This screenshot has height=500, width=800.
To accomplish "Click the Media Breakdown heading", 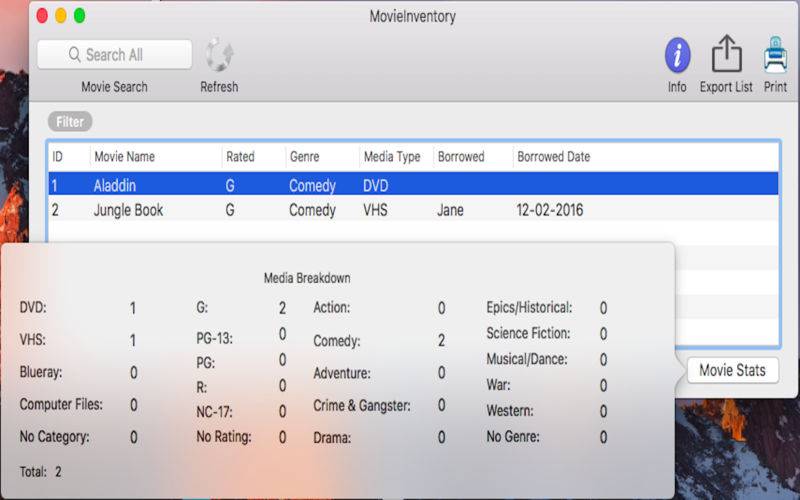I will click(x=307, y=278).
